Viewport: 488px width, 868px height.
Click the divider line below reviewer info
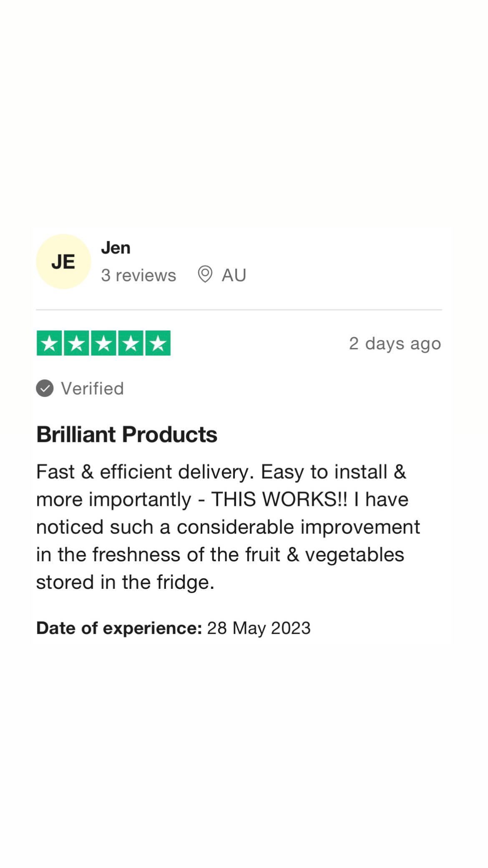pos(239,310)
